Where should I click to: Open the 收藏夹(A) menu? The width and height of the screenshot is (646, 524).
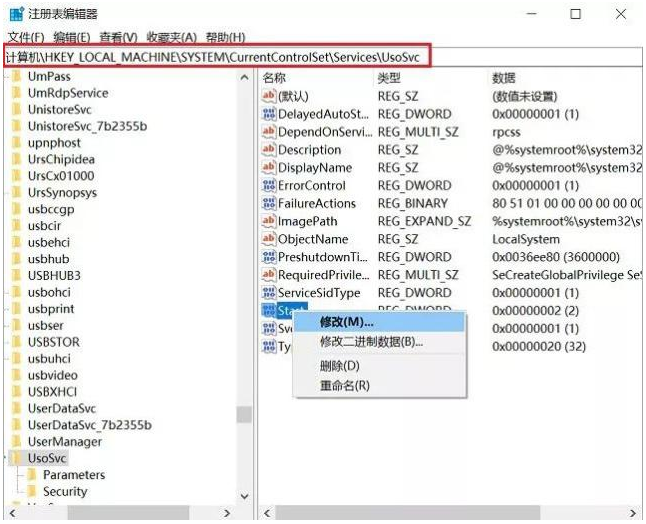[x=171, y=37]
